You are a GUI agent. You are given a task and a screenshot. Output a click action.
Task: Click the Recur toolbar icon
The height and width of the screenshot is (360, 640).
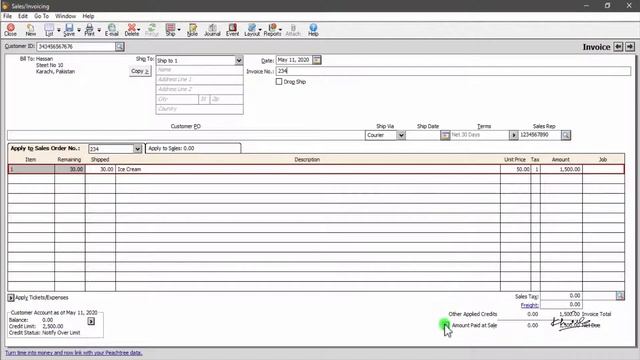pos(152,30)
